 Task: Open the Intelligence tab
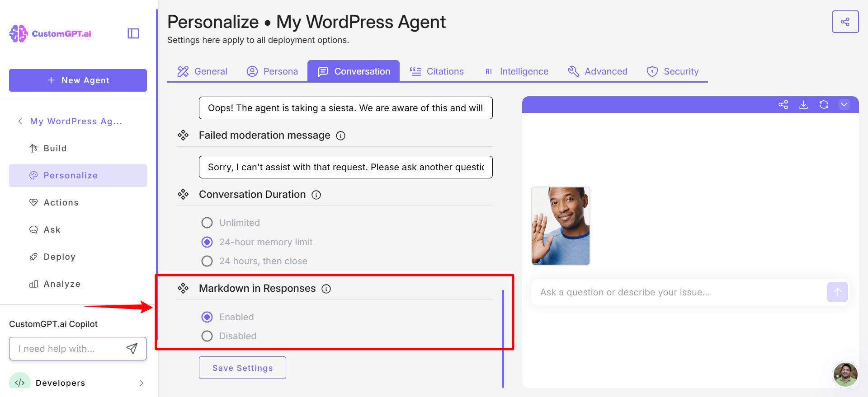point(517,71)
